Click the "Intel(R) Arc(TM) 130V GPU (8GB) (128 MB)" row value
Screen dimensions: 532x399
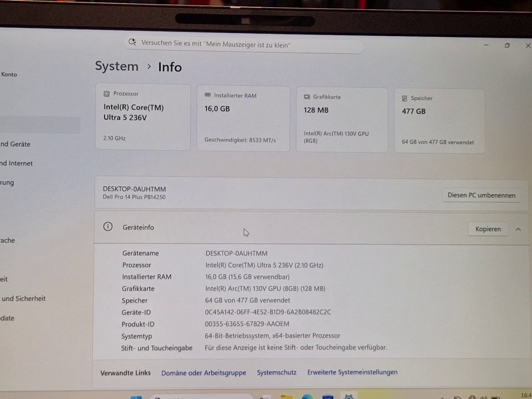coord(265,288)
